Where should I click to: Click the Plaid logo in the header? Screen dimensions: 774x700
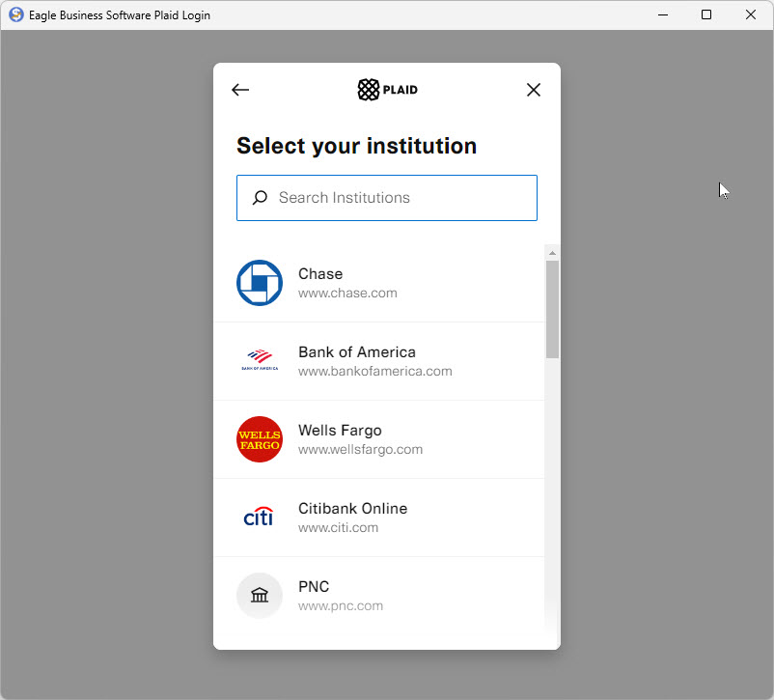click(387, 90)
